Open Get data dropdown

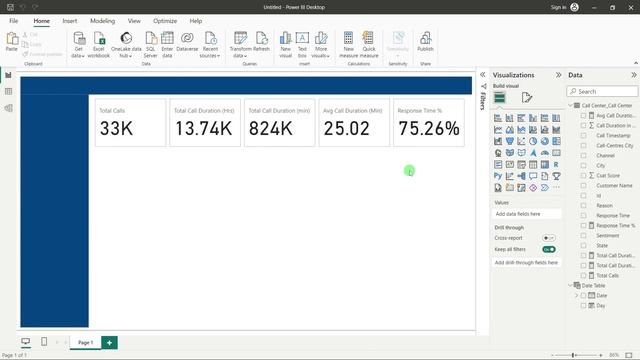pos(78,44)
